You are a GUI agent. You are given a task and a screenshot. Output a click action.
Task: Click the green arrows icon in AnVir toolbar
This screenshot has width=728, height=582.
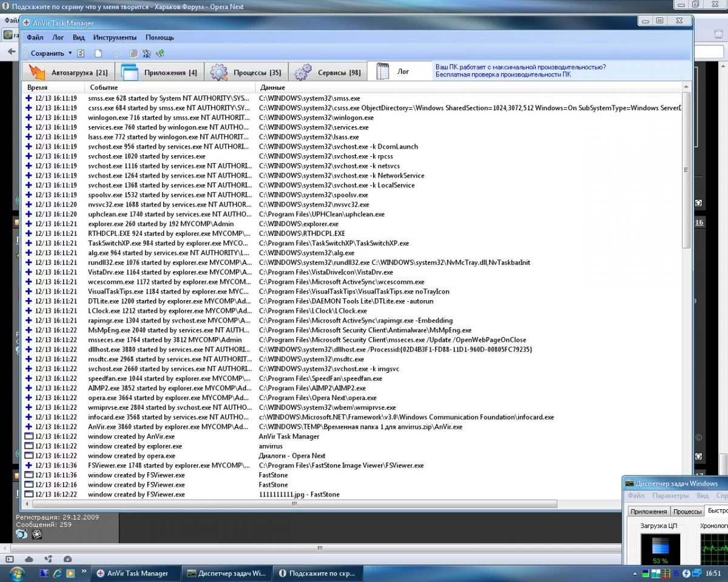coord(160,53)
